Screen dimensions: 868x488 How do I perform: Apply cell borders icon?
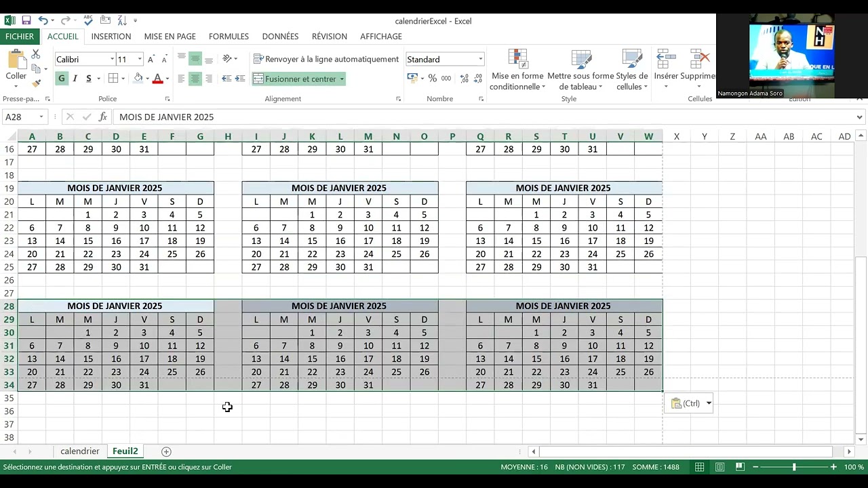point(113,79)
